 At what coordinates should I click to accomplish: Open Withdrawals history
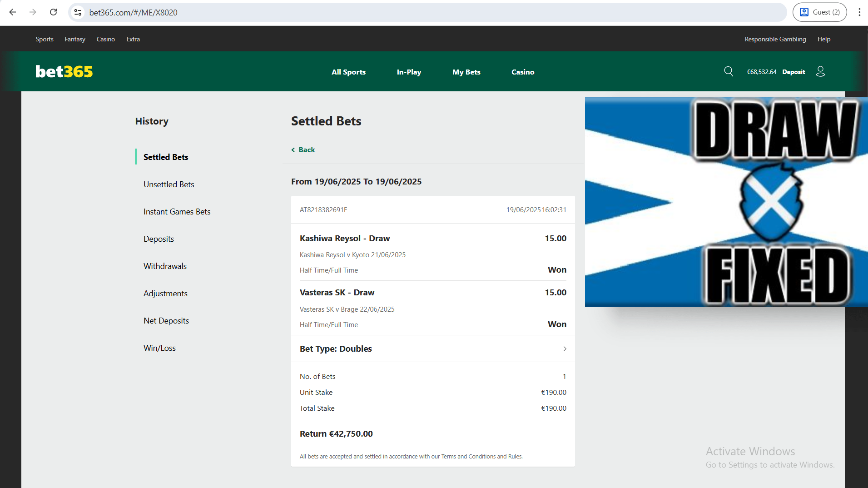click(x=165, y=266)
